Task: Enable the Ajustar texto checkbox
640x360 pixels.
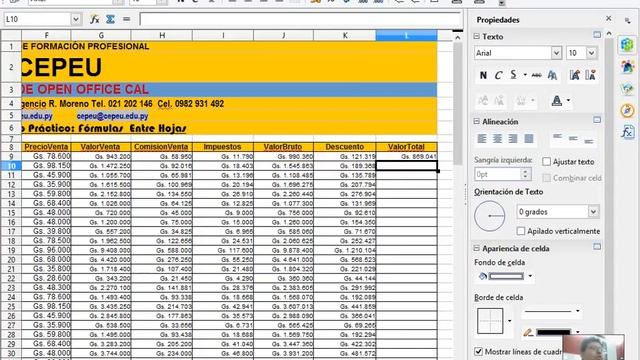Action: pyautogui.click(x=547, y=162)
